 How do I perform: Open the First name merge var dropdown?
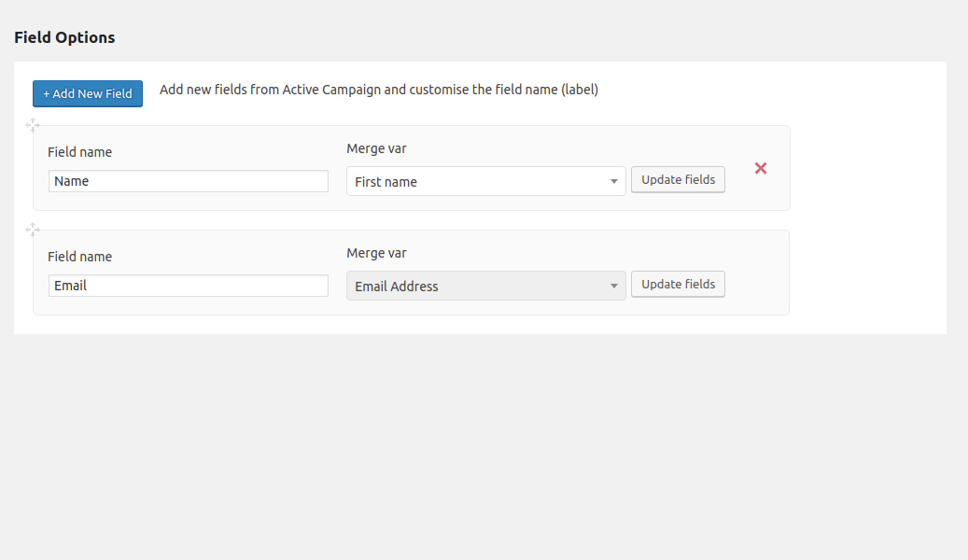pos(476,181)
